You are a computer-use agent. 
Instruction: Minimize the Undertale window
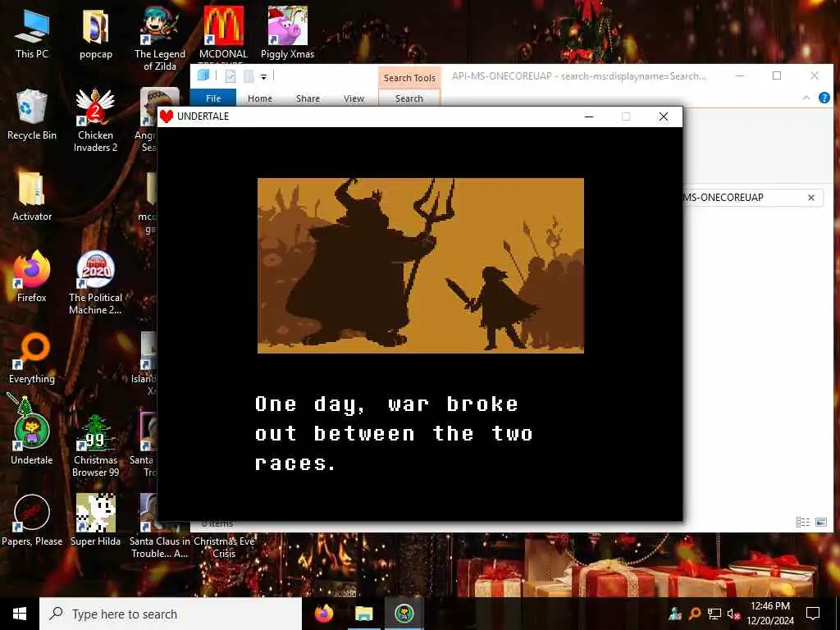coord(589,116)
